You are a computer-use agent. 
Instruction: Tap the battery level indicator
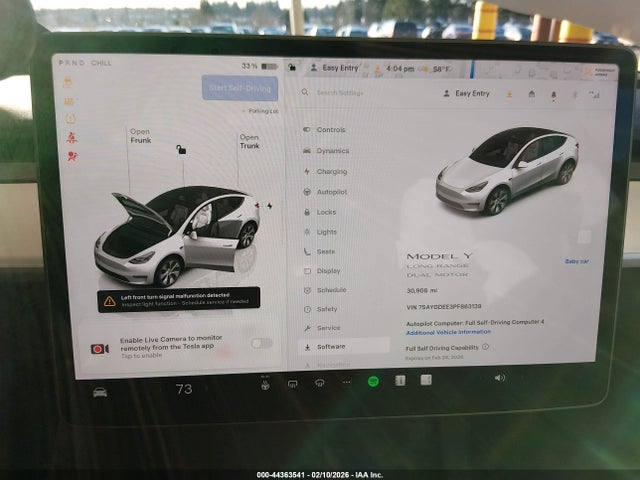[x=260, y=66]
